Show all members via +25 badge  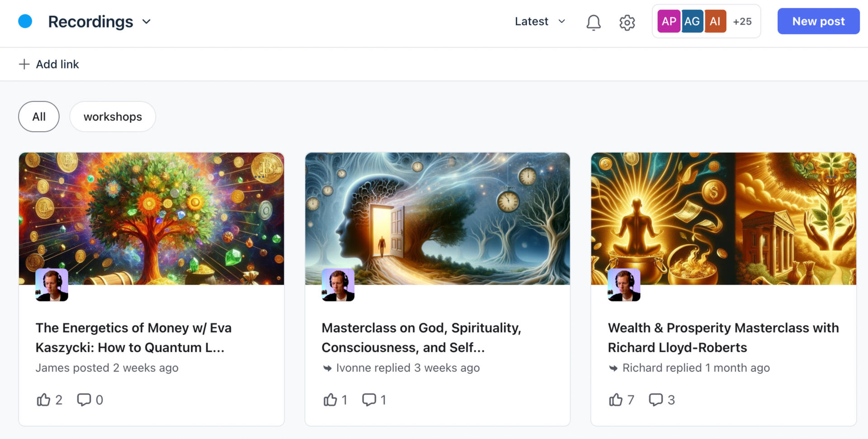742,21
